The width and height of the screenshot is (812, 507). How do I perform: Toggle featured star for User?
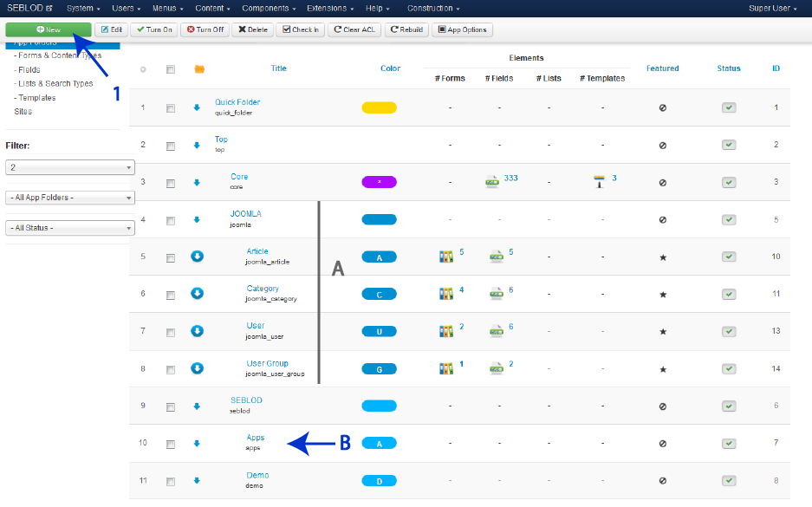click(x=663, y=331)
